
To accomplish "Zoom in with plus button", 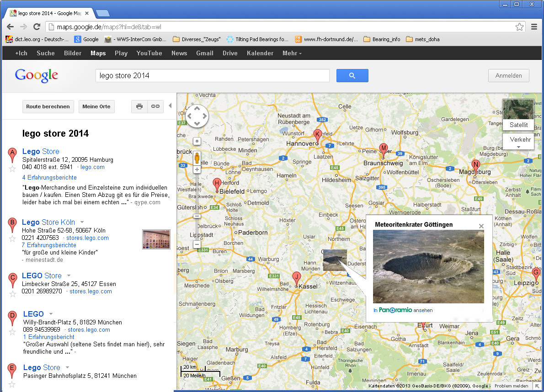I will coord(197,170).
